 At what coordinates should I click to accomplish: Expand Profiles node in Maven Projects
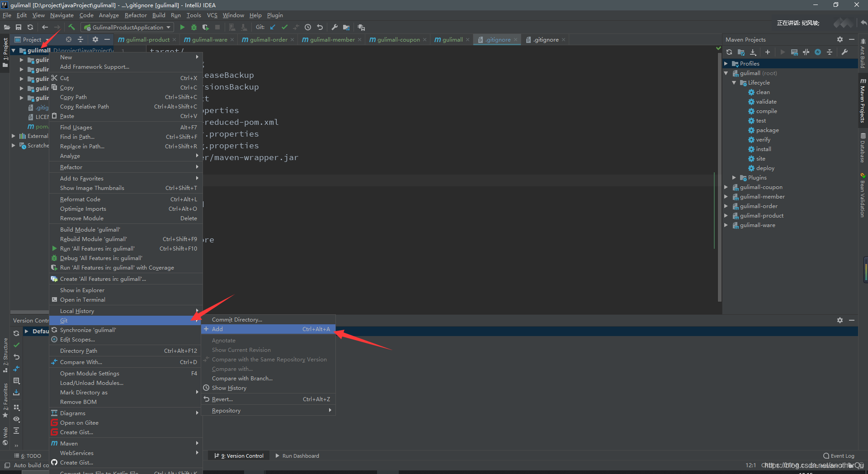click(726, 64)
